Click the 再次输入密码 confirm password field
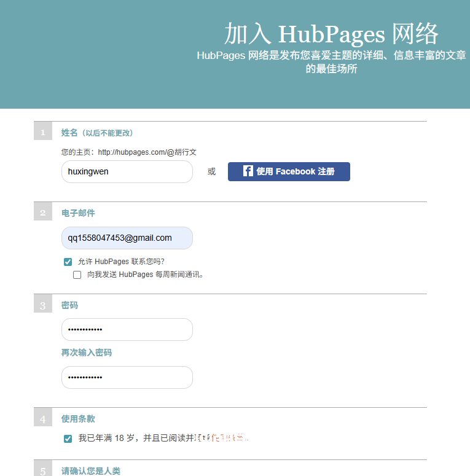 (127, 377)
